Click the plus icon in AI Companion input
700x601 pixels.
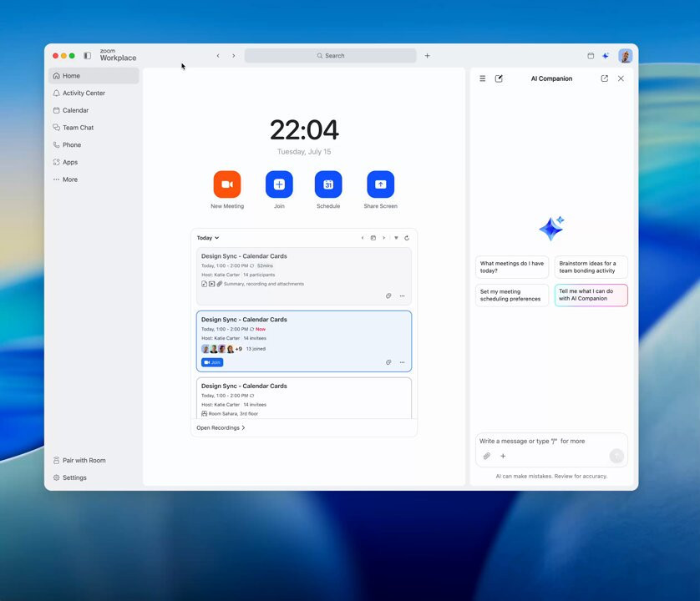coord(503,456)
